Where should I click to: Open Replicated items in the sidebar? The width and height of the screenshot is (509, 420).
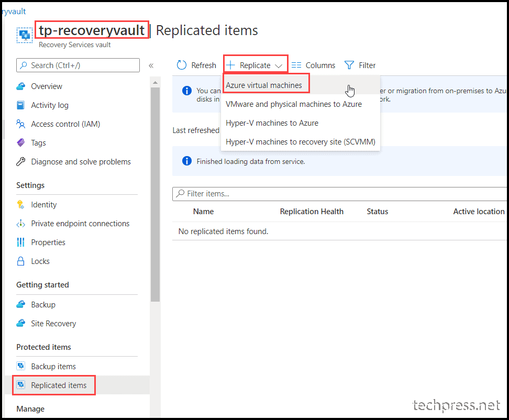tap(59, 385)
